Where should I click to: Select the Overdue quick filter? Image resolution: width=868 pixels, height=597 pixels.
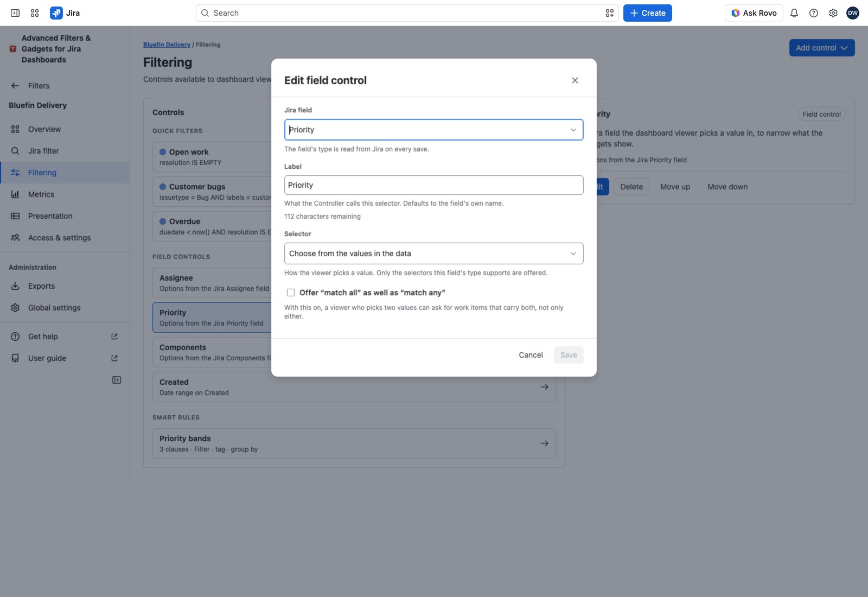[212, 226]
